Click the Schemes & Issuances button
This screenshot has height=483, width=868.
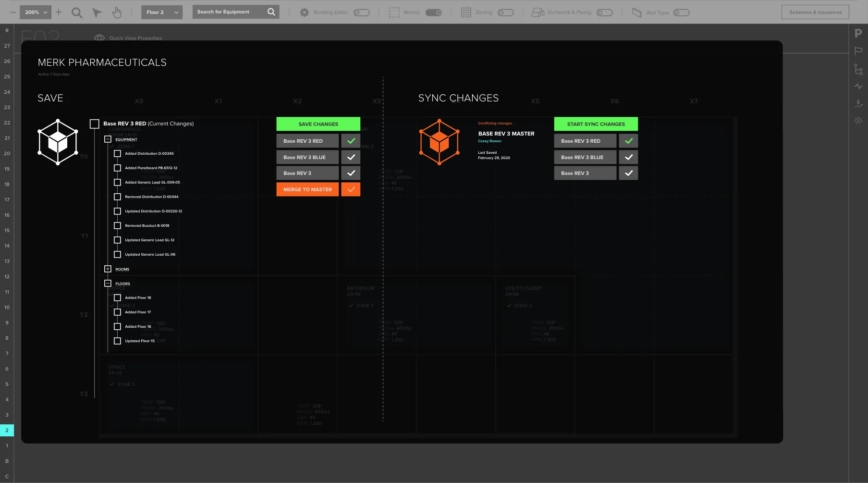point(816,12)
